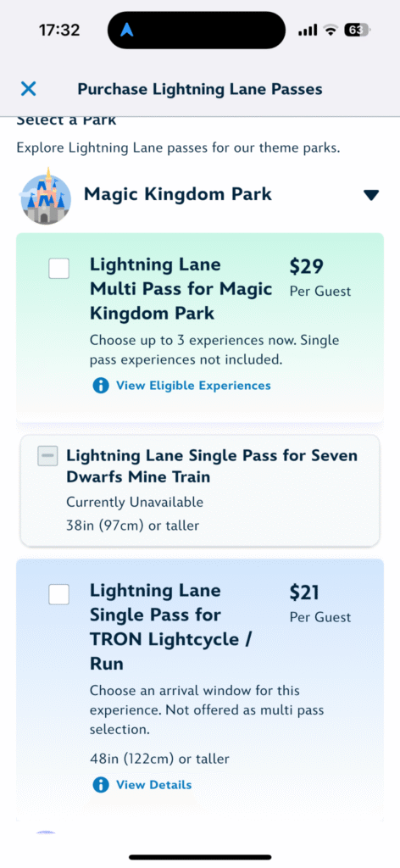The width and height of the screenshot is (400, 868).
Task: Close the Purchase Lightning Lane Passes screen
Action: click(x=28, y=88)
